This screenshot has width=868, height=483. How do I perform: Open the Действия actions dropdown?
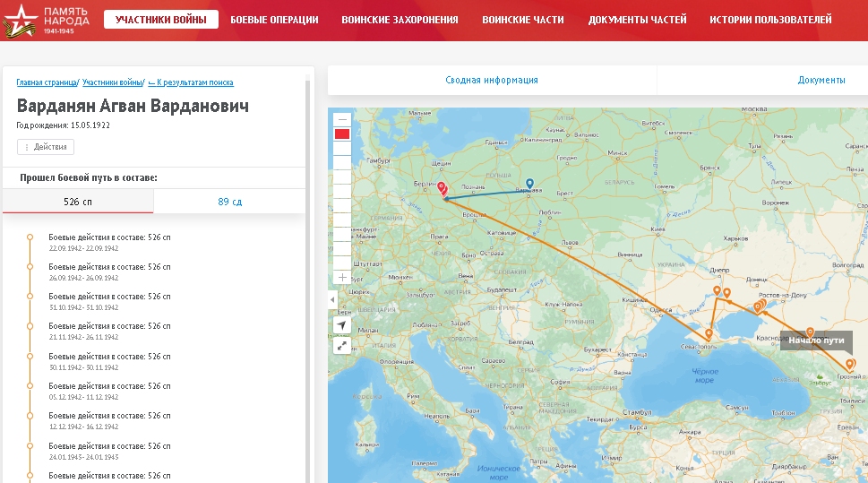(x=46, y=147)
